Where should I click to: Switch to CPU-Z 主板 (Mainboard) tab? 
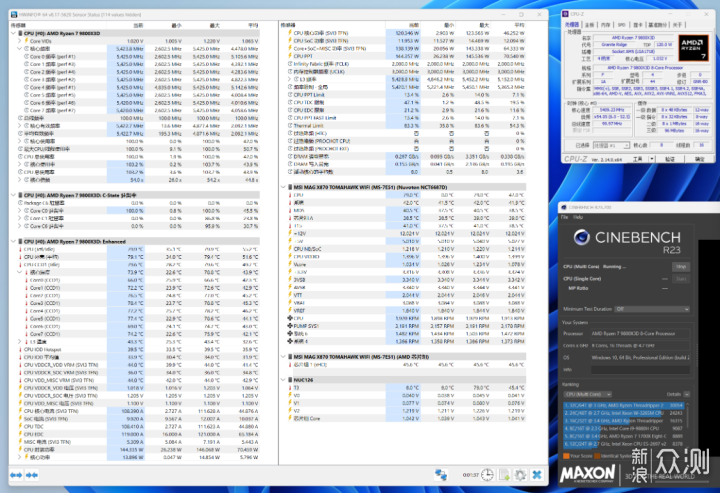[x=590, y=24]
